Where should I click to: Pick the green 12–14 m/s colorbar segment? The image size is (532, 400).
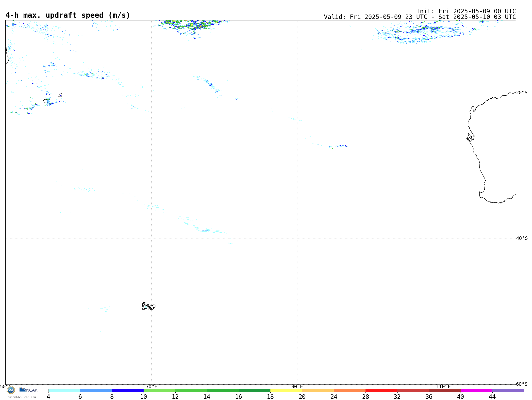[191, 390]
